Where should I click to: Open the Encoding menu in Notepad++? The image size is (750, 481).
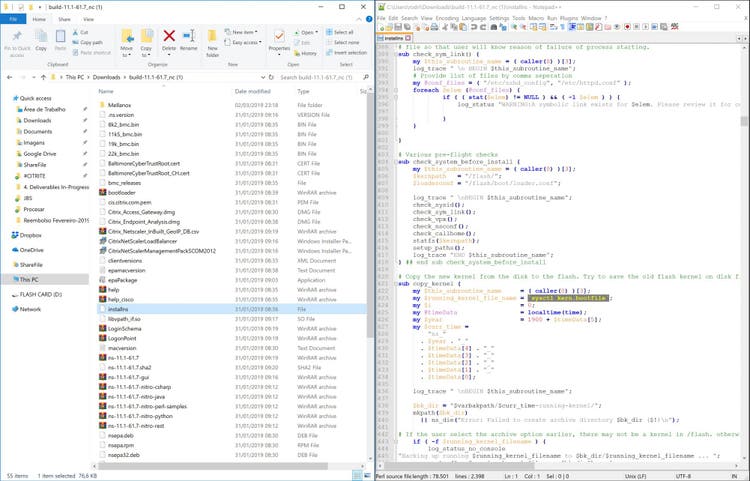point(447,18)
